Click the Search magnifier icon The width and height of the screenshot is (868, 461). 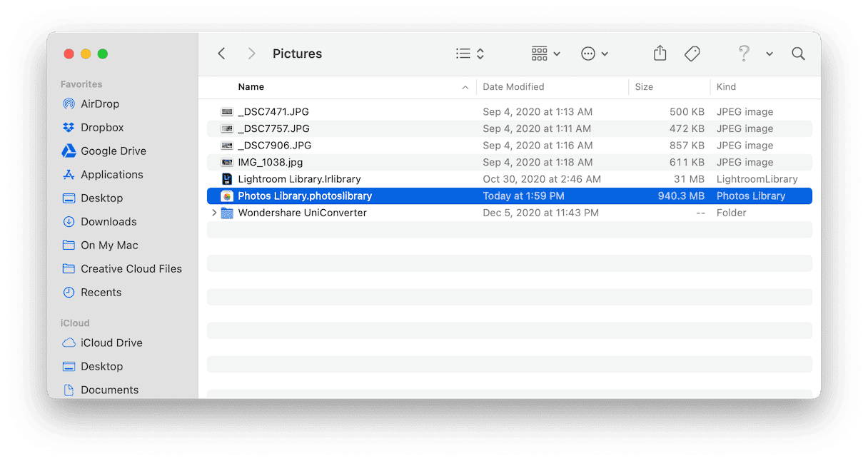pyautogui.click(x=798, y=54)
